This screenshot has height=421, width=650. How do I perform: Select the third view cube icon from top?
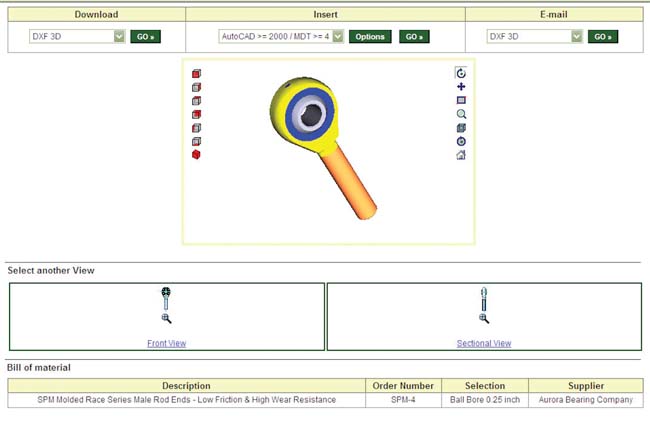(196, 101)
